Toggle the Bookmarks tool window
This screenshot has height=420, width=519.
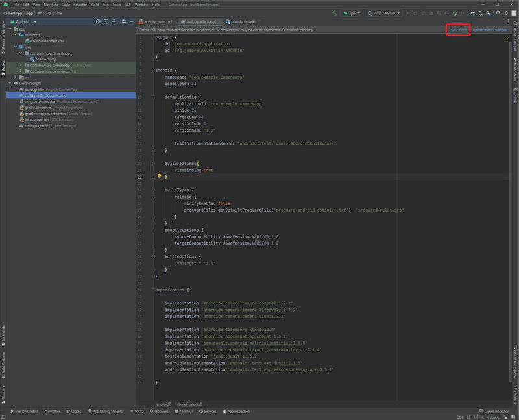click(4, 331)
